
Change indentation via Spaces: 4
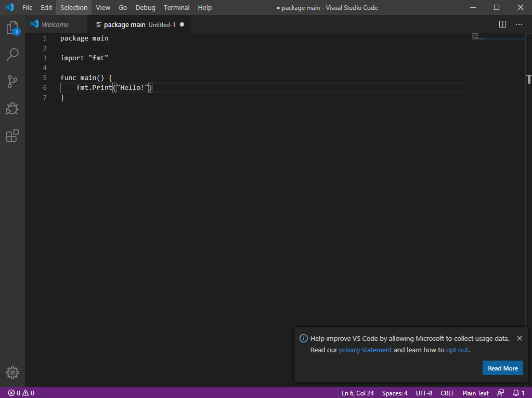coord(395,393)
